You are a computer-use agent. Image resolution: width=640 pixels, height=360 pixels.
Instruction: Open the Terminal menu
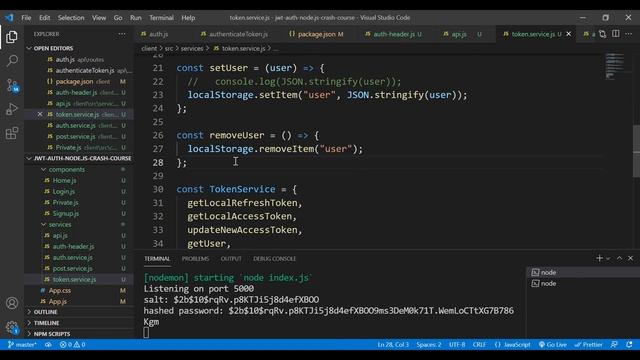tap(161, 18)
